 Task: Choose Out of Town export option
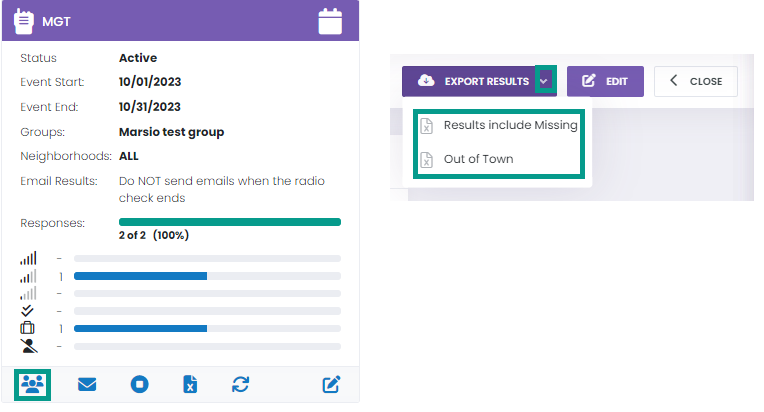[x=478, y=159]
